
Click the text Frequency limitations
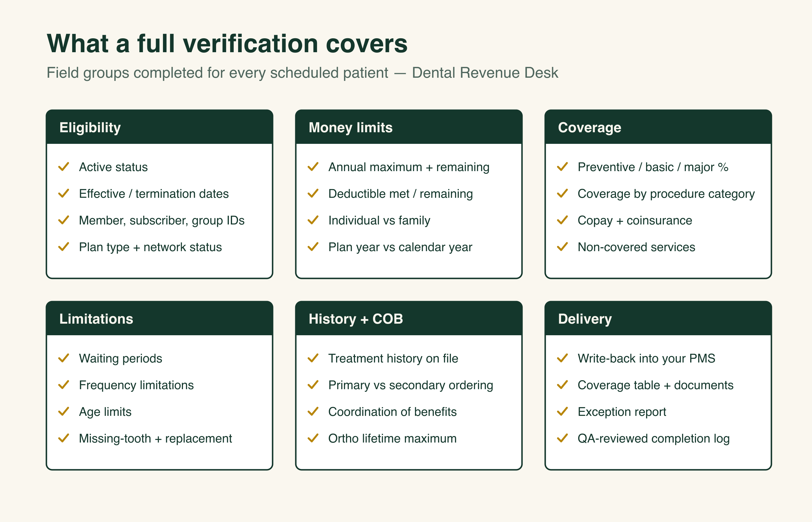tap(137, 385)
